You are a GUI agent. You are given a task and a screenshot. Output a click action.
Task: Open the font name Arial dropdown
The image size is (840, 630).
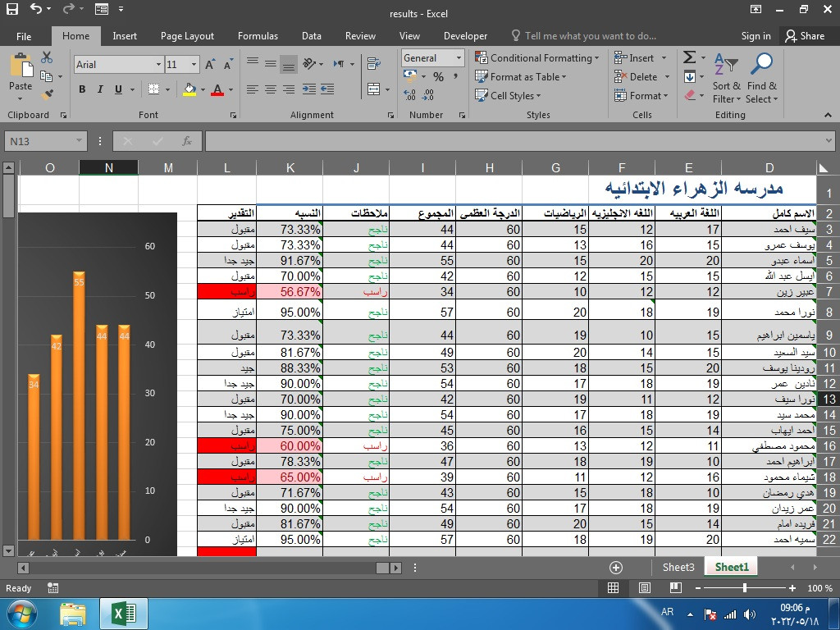(158, 65)
